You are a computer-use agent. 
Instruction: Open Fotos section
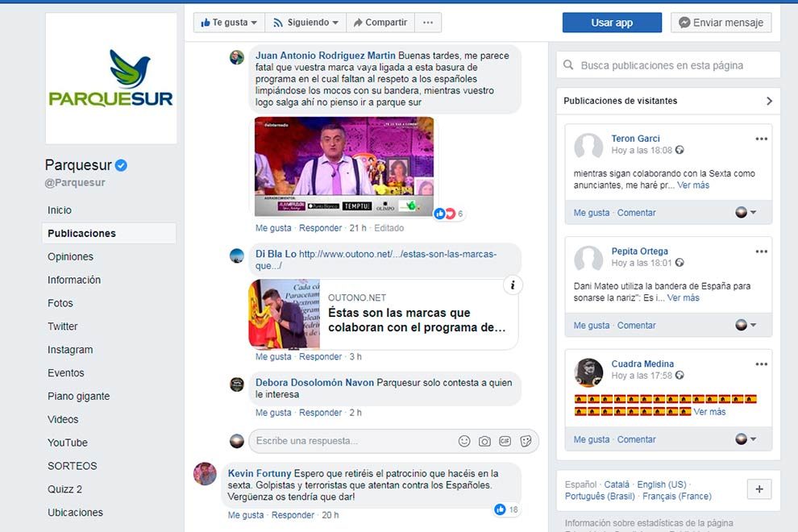60,303
